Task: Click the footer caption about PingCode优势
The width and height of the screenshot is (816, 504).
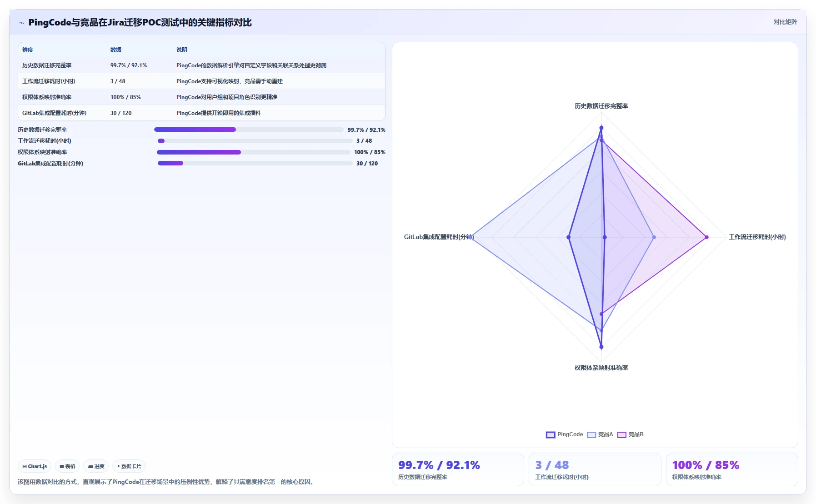Action: (x=166, y=482)
